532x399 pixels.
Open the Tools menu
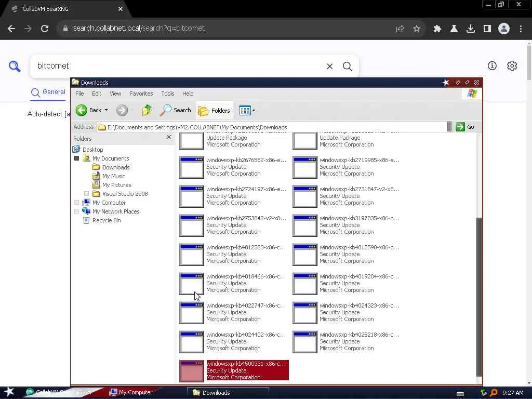click(168, 94)
